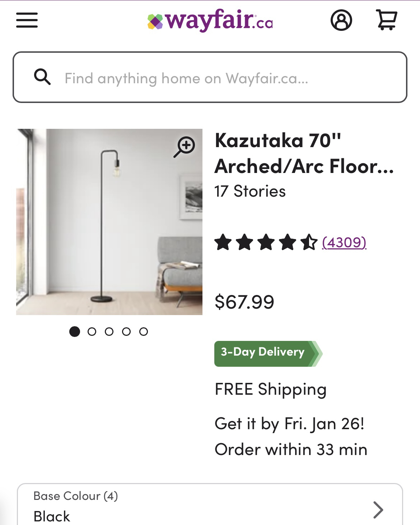Open the 4309 reviews link
Screen dimensions: 420x525
pyautogui.click(x=344, y=242)
